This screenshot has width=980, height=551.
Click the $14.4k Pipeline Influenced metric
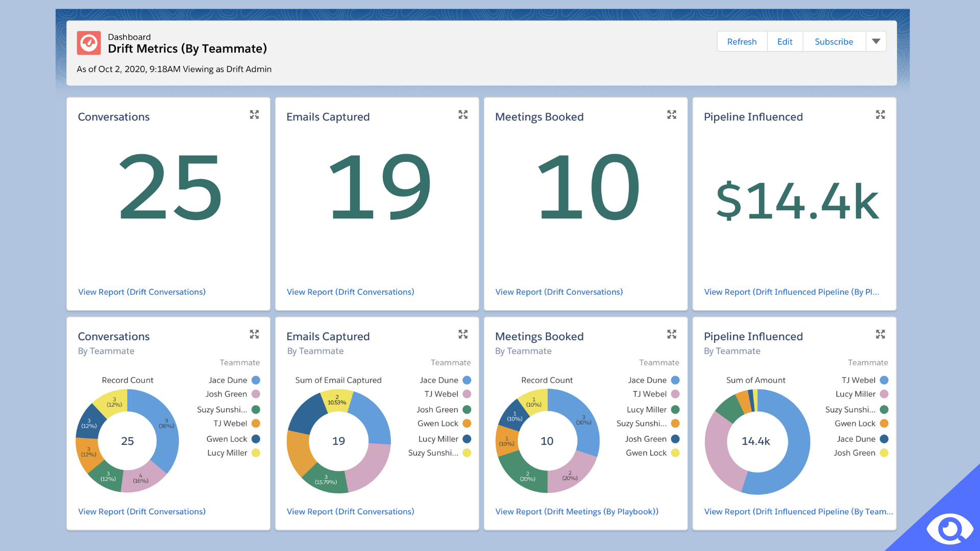(x=797, y=201)
